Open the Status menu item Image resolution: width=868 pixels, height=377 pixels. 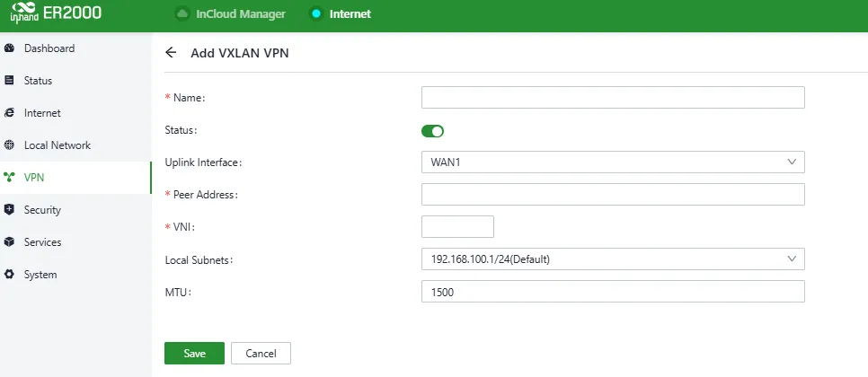[75, 81]
